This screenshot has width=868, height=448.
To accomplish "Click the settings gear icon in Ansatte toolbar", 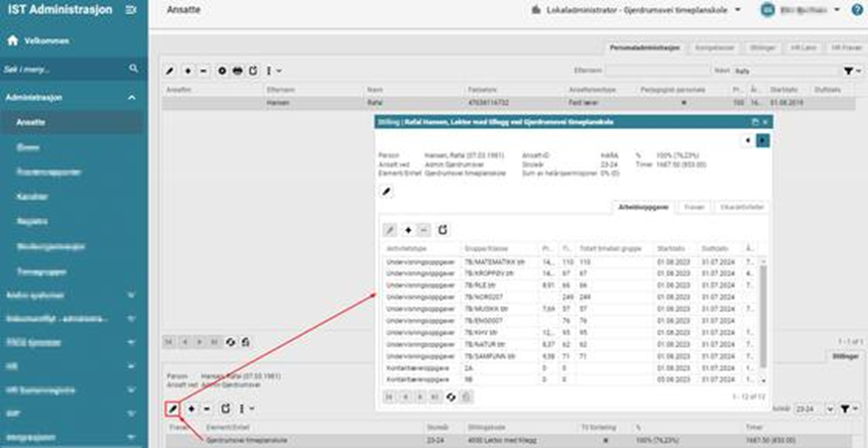I will click(221, 71).
